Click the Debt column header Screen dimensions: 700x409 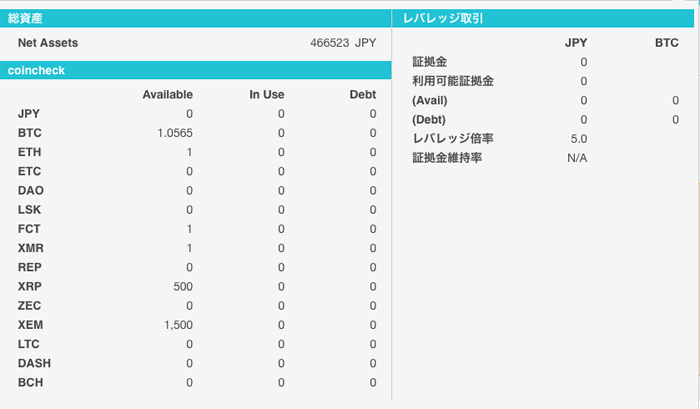[x=362, y=94]
